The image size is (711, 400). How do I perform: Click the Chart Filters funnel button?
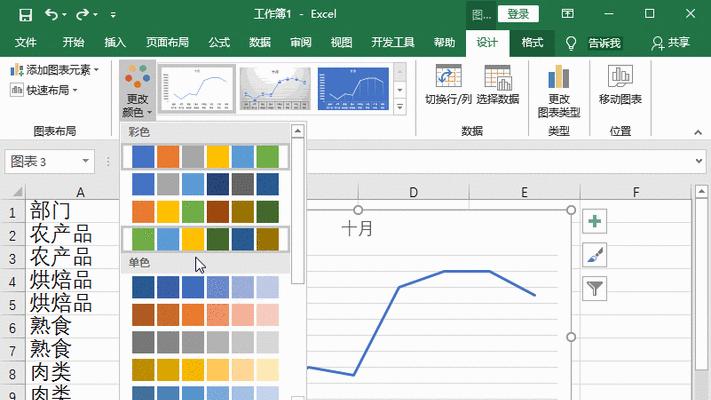594,288
